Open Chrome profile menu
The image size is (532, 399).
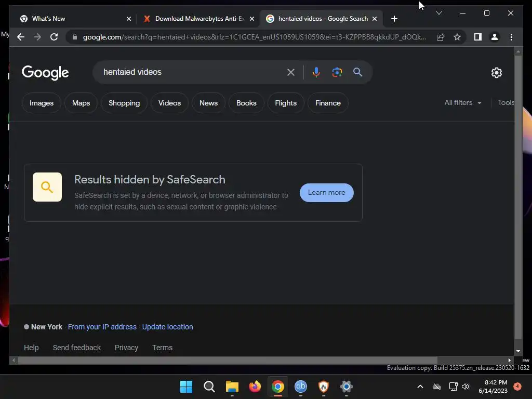coord(495,37)
